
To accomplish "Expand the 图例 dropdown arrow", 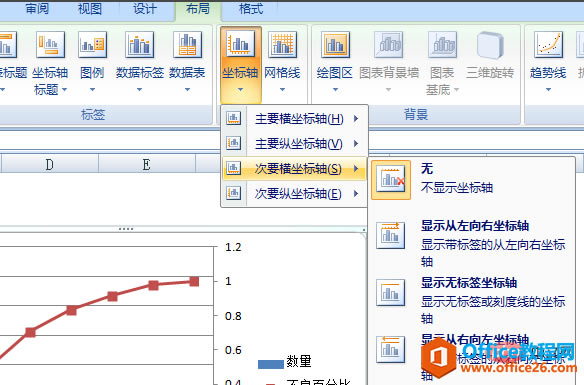I will tap(92, 89).
